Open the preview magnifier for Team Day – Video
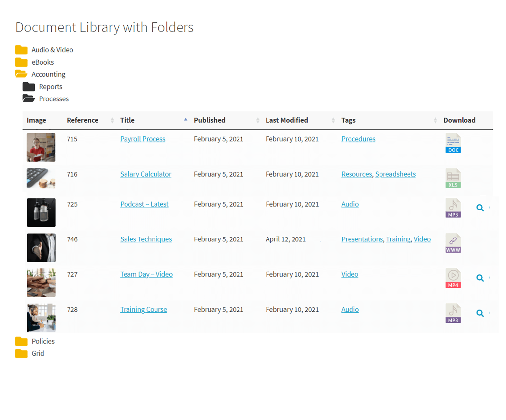The height and width of the screenshot is (420, 506). click(480, 278)
